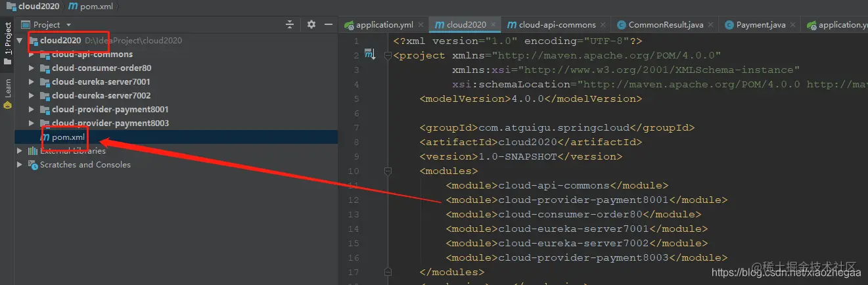
Task: Click module cloud-eureka-server7001 line in editor
Action: [577, 229]
